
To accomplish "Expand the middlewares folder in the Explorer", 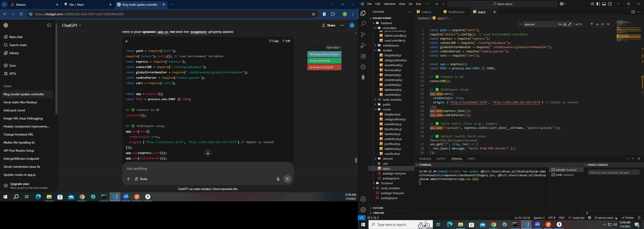I will click(375, 45).
